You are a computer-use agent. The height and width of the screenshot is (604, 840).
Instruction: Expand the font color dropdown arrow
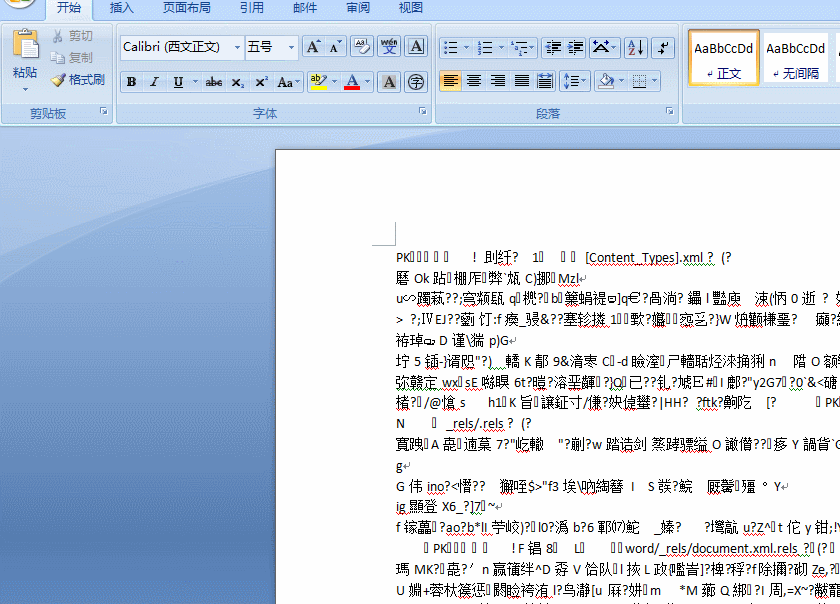[x=366, y=82]
